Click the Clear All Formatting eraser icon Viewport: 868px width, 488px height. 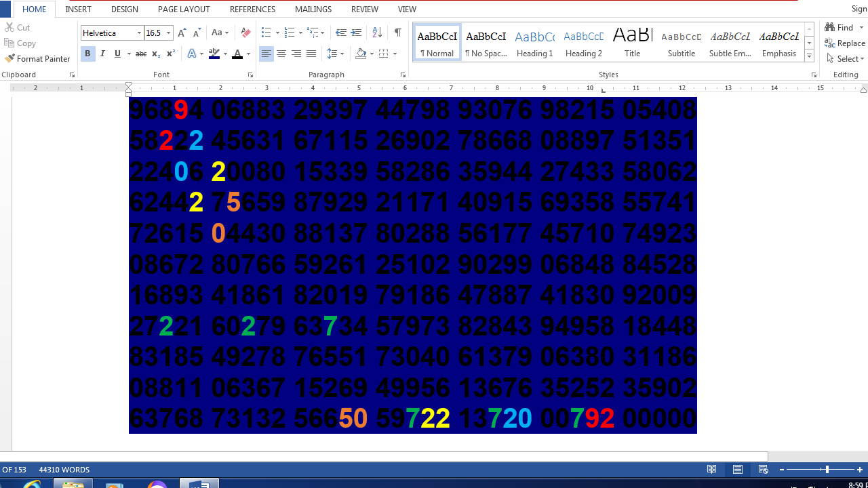click(245, 33)
